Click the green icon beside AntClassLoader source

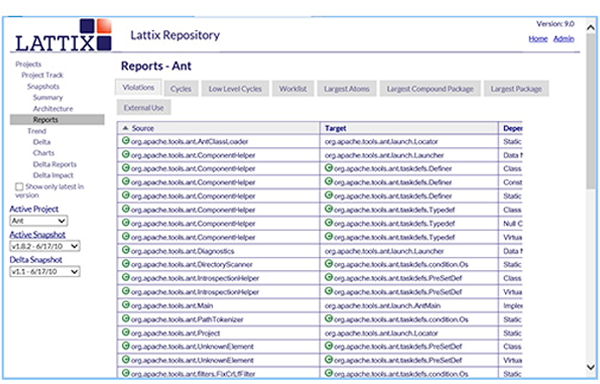tap(126, 141)
